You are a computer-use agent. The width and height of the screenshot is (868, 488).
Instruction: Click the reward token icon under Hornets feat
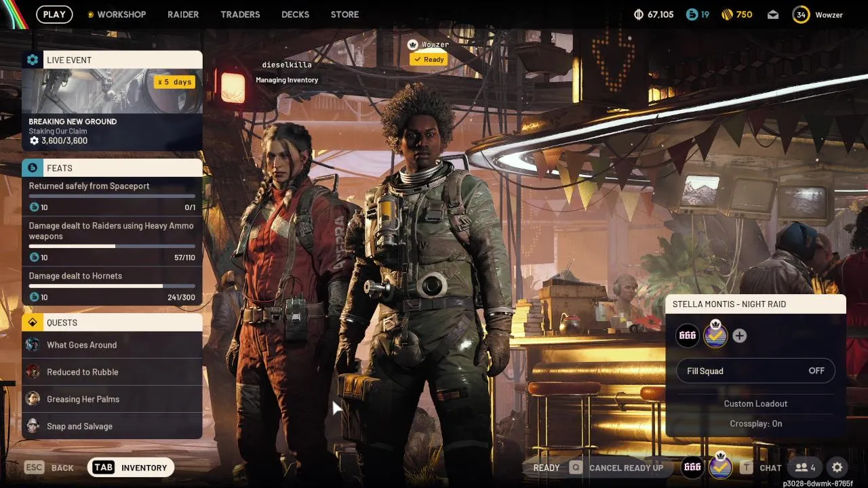tap(34, 298)
